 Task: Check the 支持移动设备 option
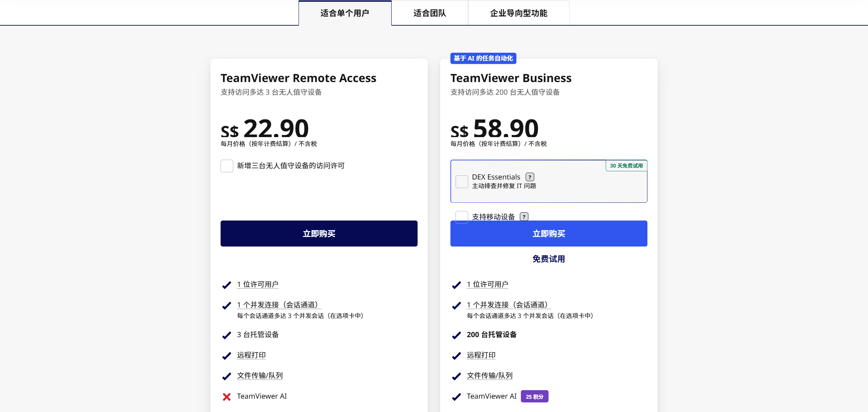click(462, 217)
